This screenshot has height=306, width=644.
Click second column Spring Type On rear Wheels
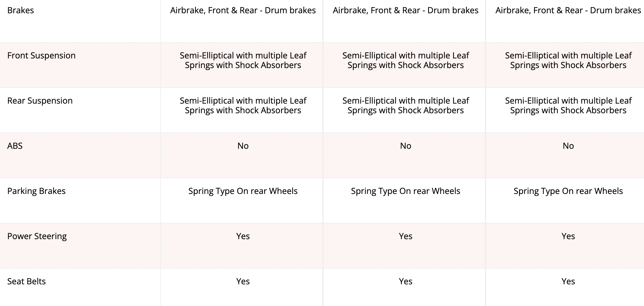click(405, 191)
